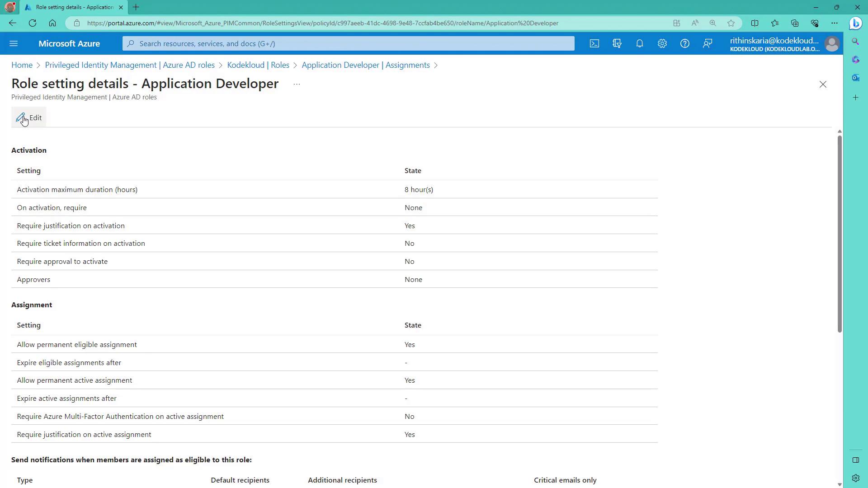Open Azure Cloud Shell icon
The width and height of the screenshot is (868, 488).
[x=594, y=43]
